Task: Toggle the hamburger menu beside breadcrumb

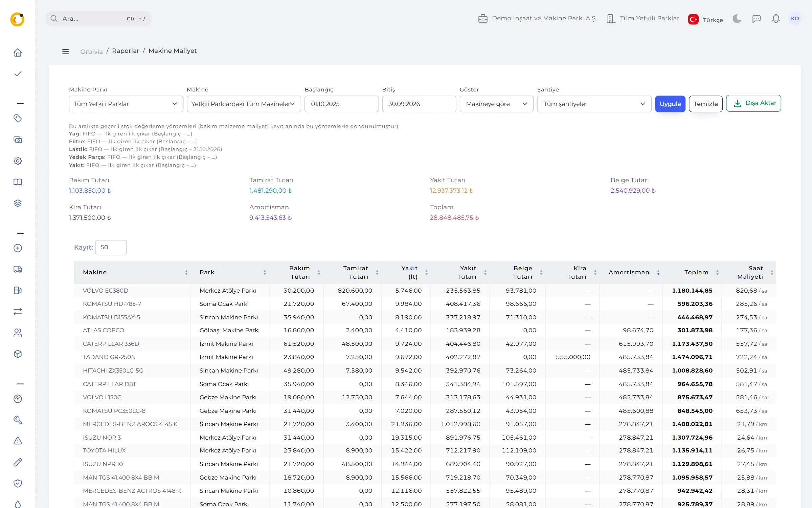Action: click(66, 51)
